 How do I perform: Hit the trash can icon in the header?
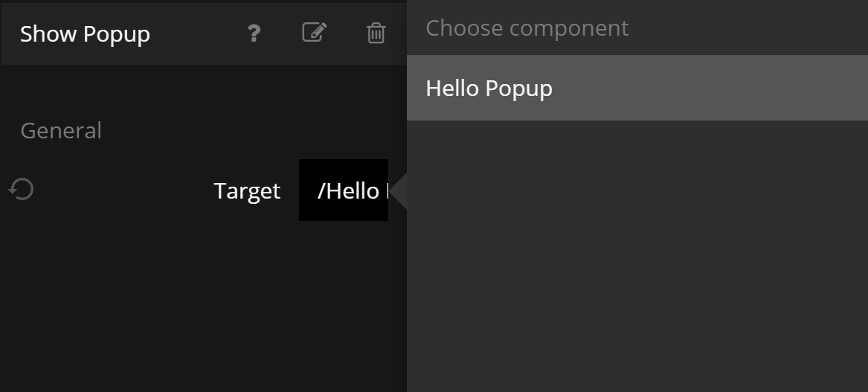tap(376, 33)
